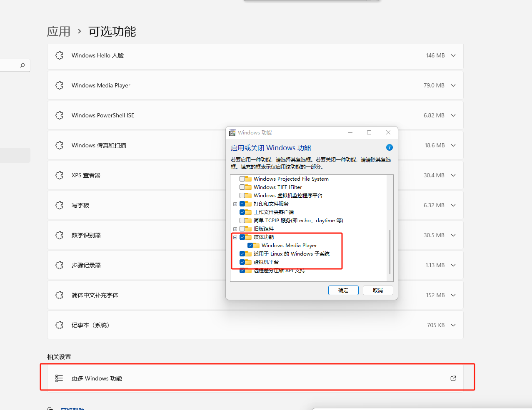532x410 pixels.
Task: Click the search magnifier icon in the sidebar
Action: coord(22,65)
